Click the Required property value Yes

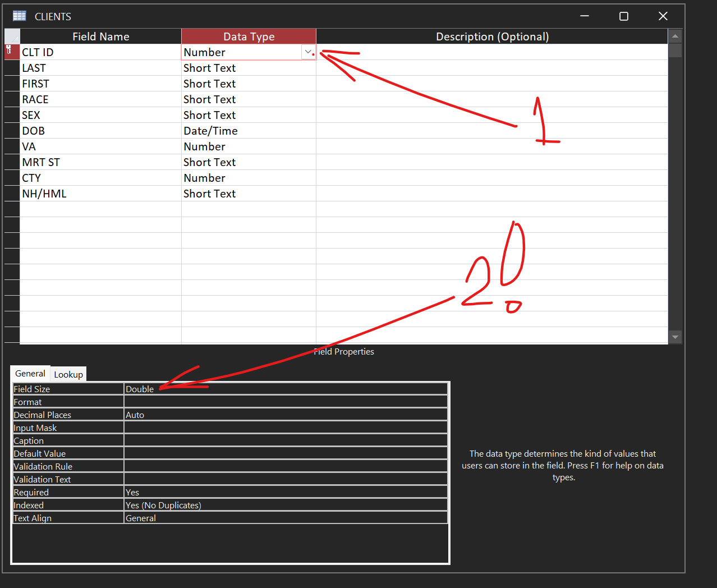(x=286, y=492)
